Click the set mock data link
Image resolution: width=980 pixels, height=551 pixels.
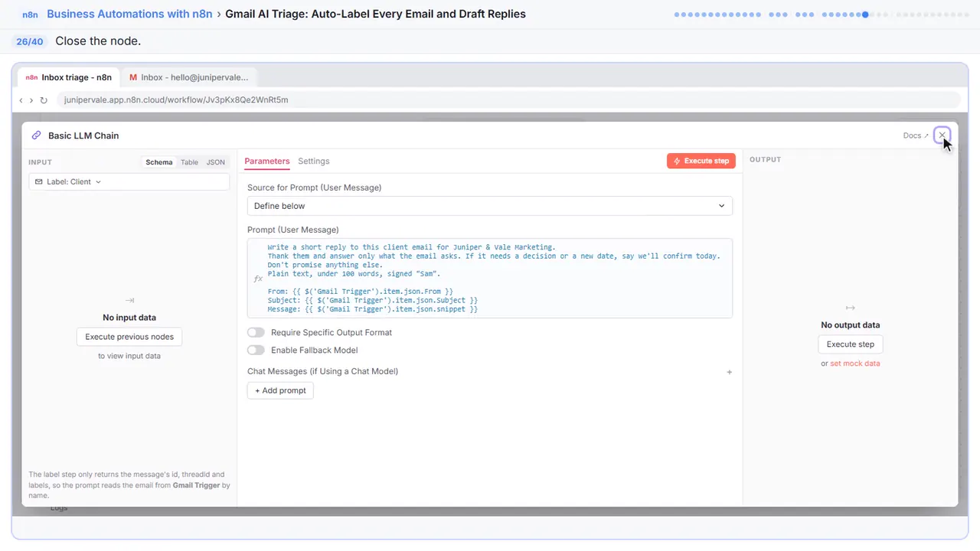point(855,364)
